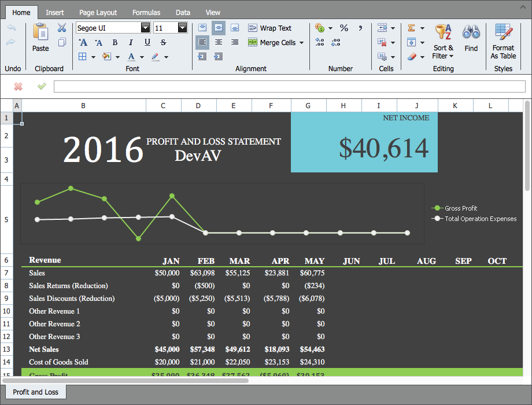Expand the AutoSum dropdown arrow

pos(422,28)
